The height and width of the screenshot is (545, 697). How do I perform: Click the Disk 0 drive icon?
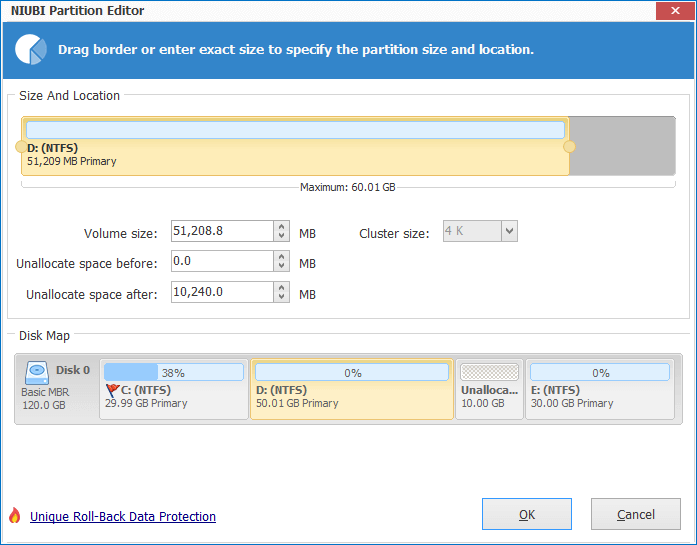click(x=37, y=373)
